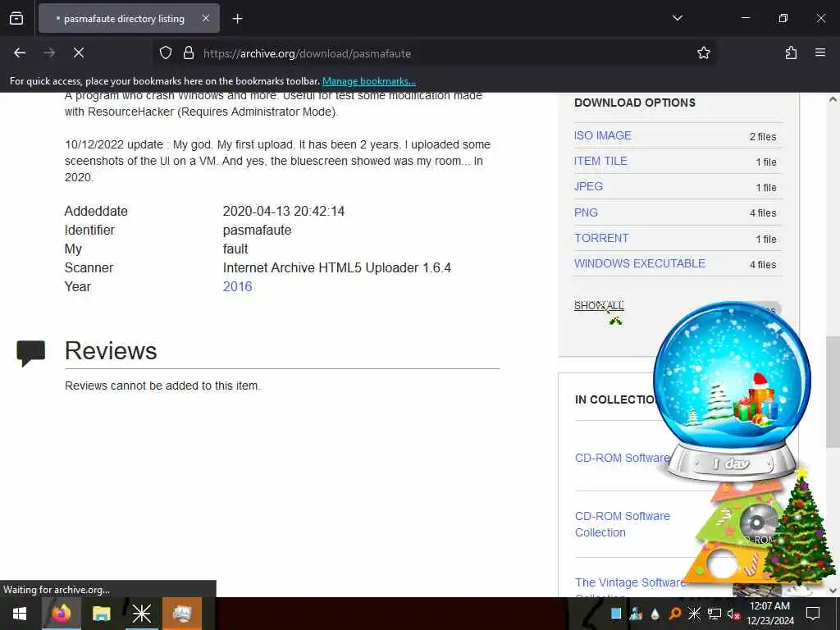840x630 pixels.
Task: Click the scrollbar down arrow
Action: [x=833, y=591]
